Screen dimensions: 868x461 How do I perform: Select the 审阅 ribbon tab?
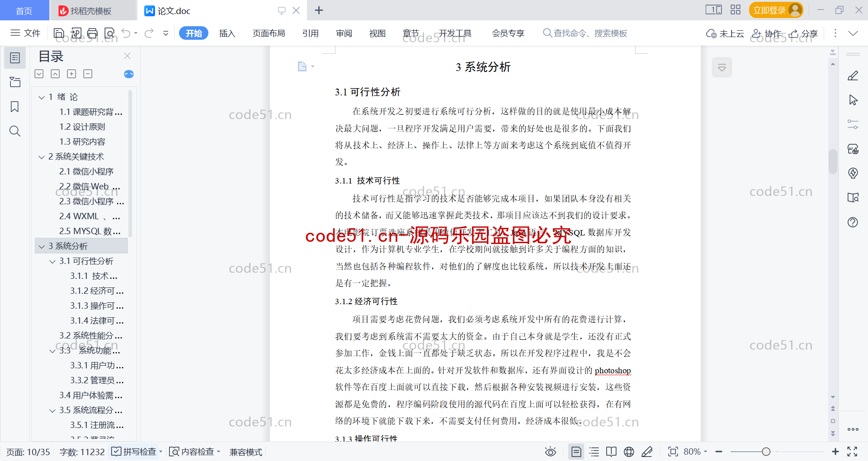[x=344, y=33]
